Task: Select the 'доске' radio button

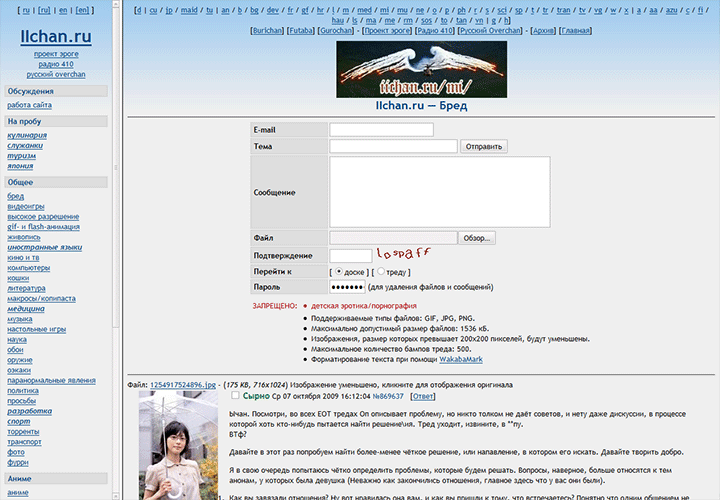Action: pos(339,271)
